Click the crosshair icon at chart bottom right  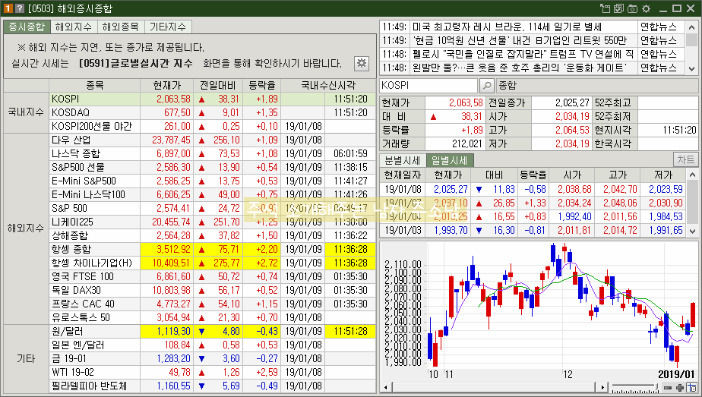point(692,388)
